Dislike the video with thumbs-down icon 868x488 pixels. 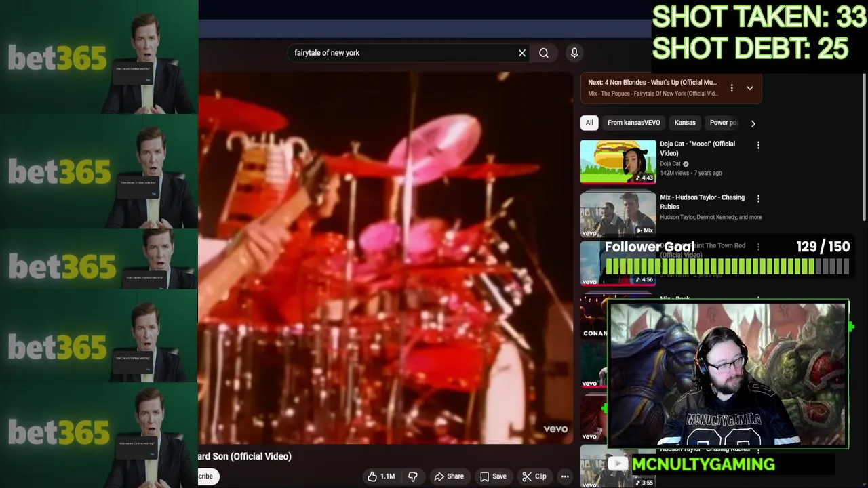(x=413, y=476)
